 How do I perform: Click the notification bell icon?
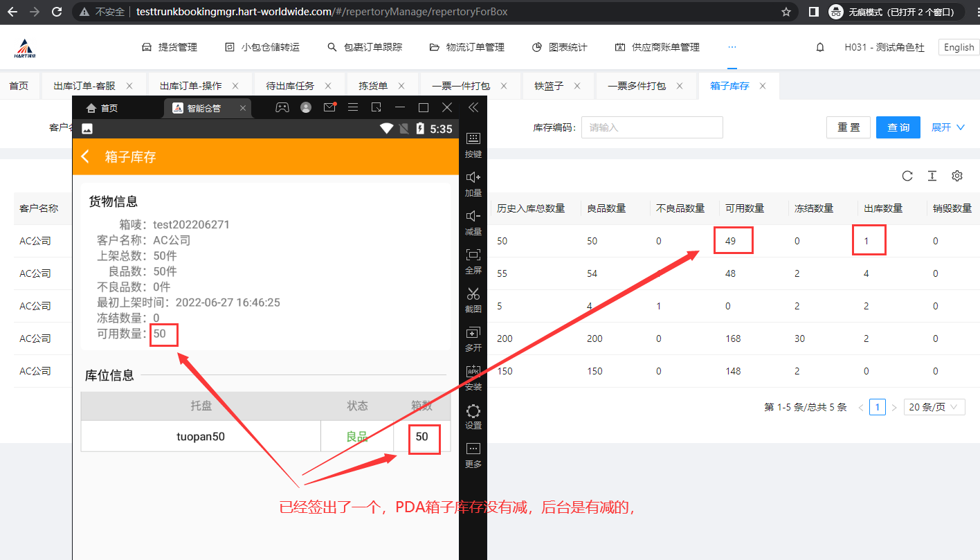click(x=820, y=47)
